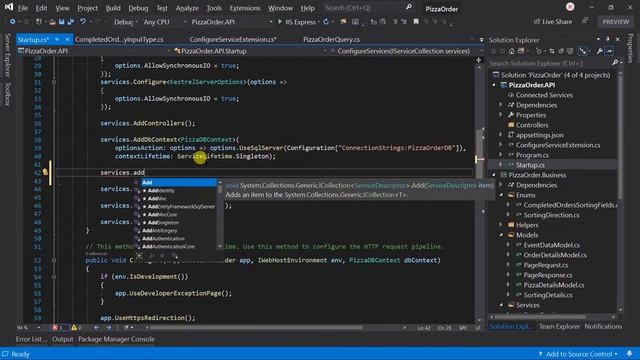
Task: Open Solution Explorer window options dropdown arrow
Action: pos(598,39)
